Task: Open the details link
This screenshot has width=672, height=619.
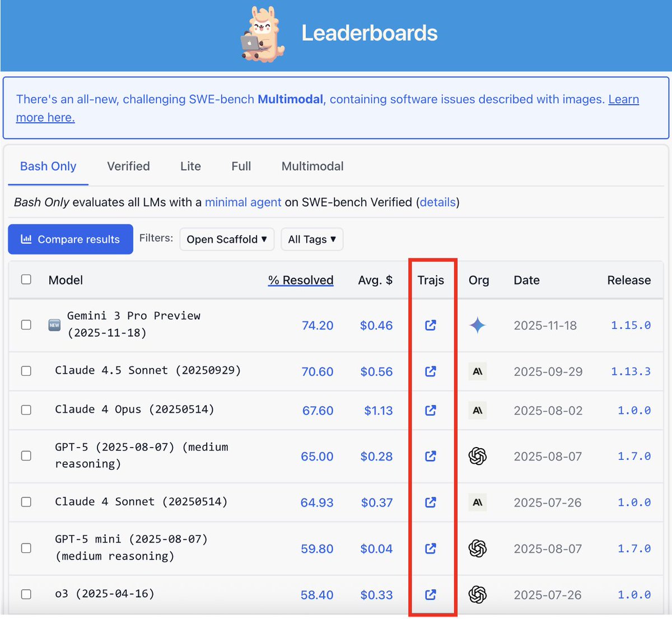Action: click(x=438, y=202)
